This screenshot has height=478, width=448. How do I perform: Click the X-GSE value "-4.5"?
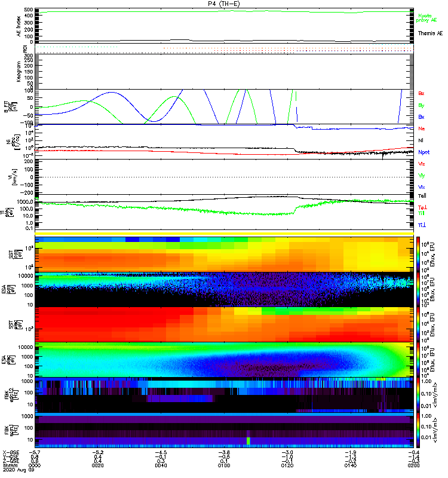pos(161,452)
